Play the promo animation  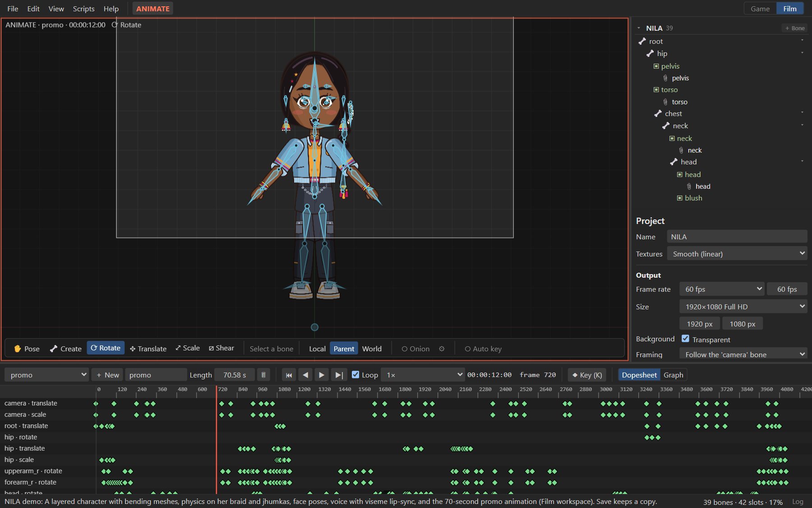pyautogui.click(x=322, y=375)
